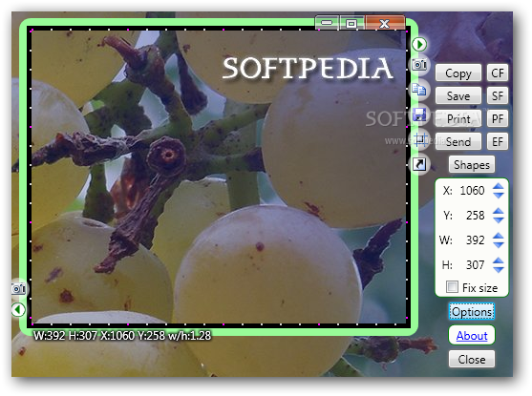
Task: Click the Y value 258
Action: pos(476,216)
